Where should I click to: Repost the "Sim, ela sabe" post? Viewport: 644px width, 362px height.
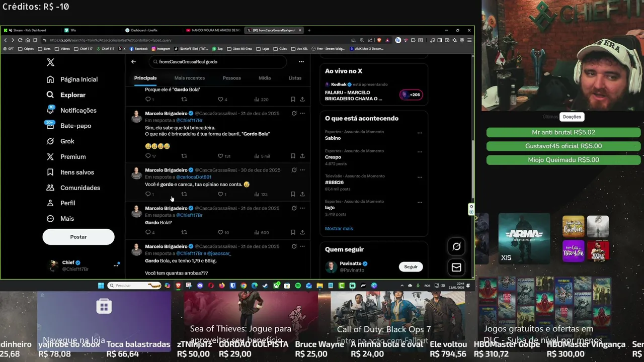tap(184, 156)
